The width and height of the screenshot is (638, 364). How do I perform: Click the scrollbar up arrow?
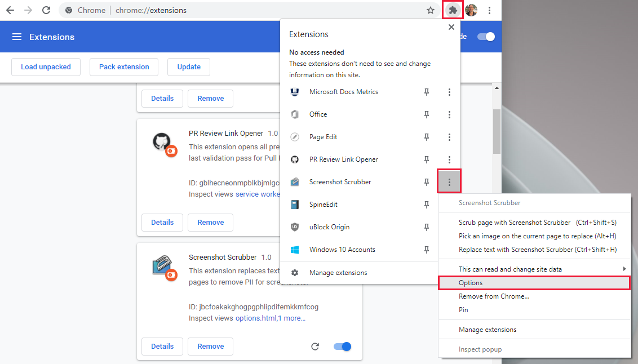click(497, 88)
